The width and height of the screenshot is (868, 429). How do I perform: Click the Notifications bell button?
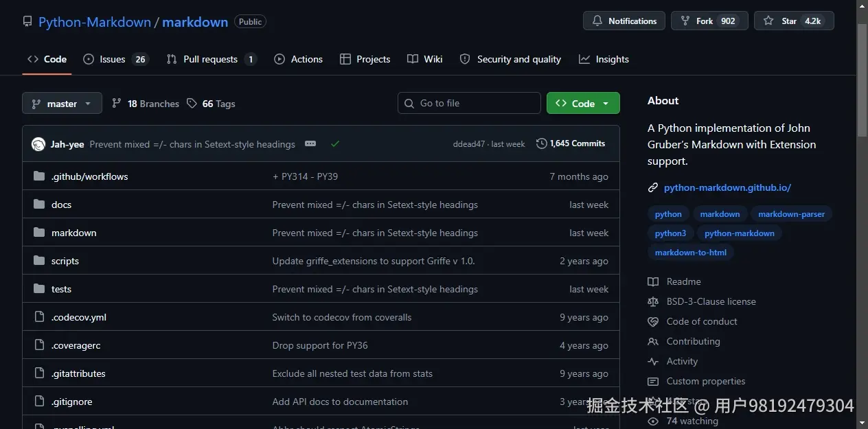coord(624,21)
